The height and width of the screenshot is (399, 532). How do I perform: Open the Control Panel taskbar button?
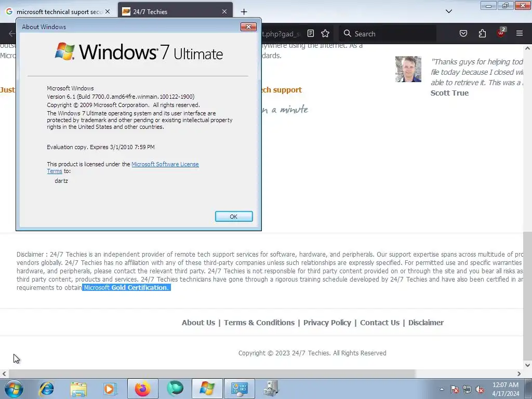[239, 389]
